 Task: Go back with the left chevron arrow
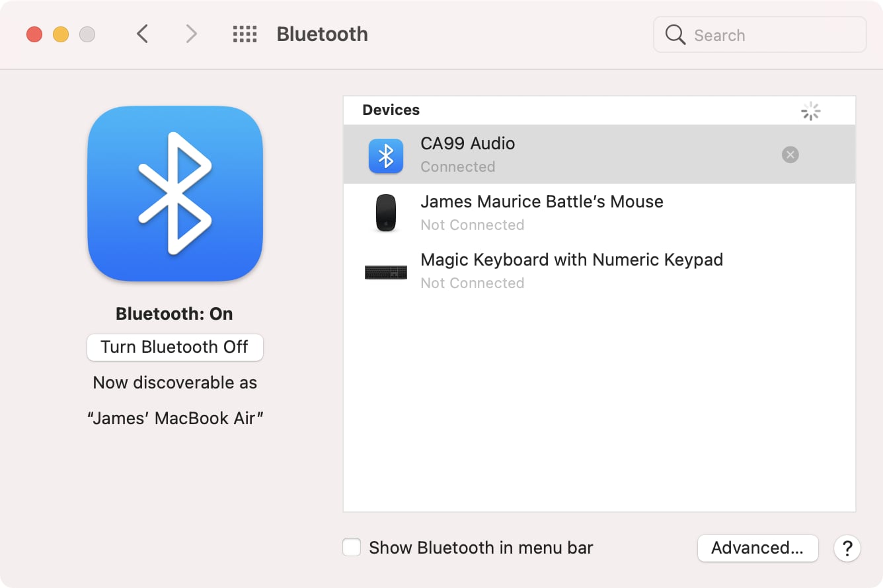[x=142, y=34]
